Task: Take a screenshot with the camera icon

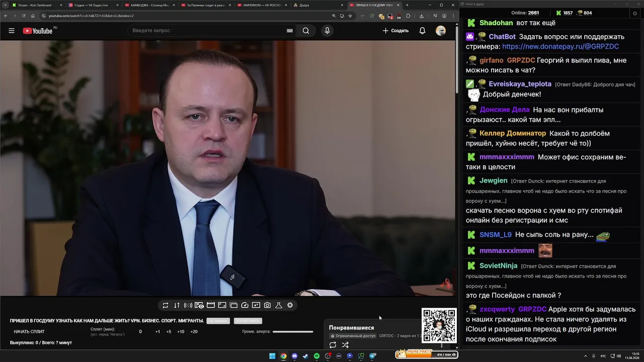Action: click(267, 305)
